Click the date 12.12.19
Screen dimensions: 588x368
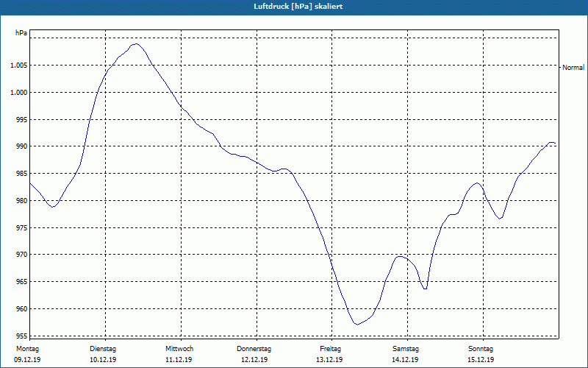pyautogui.click(x=254, y=360)
